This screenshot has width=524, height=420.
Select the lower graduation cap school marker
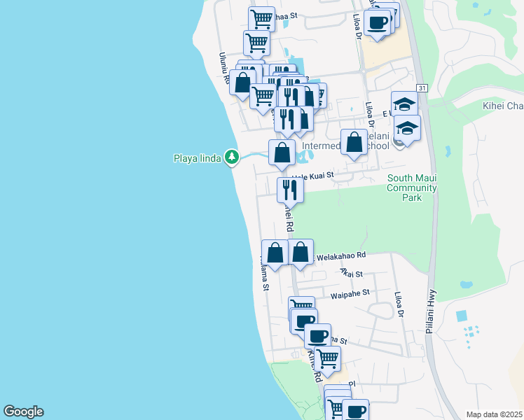(408, 128)
